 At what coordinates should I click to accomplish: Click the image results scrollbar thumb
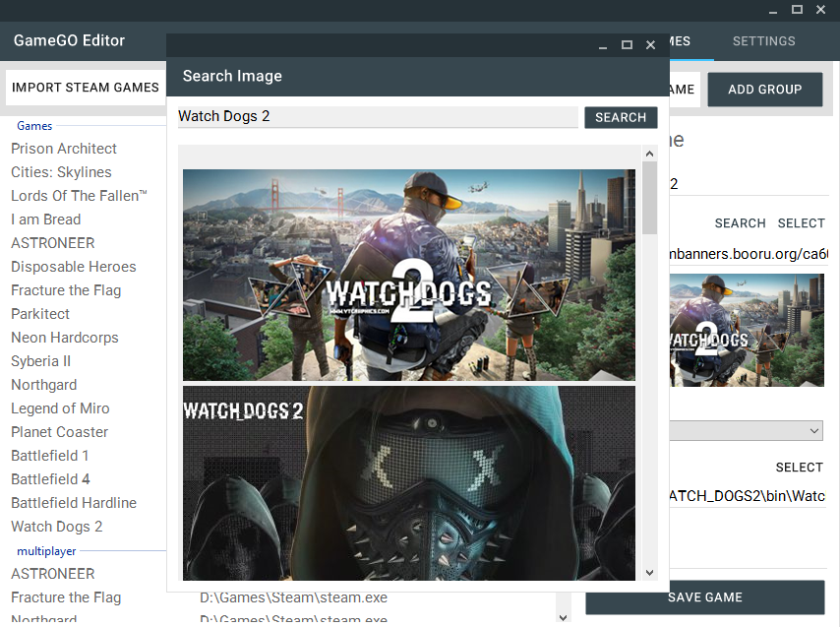(649, 198)
